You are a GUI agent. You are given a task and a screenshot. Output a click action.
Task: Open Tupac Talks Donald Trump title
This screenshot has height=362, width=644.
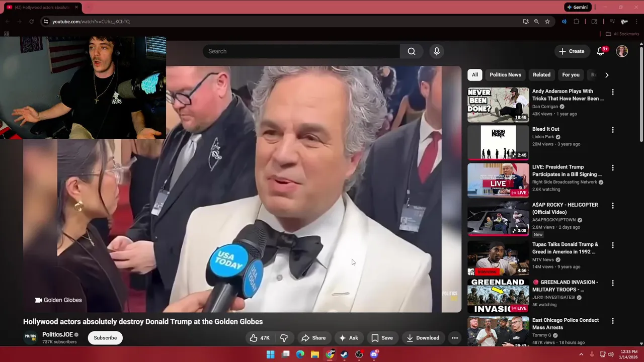(x=566, y=248)
